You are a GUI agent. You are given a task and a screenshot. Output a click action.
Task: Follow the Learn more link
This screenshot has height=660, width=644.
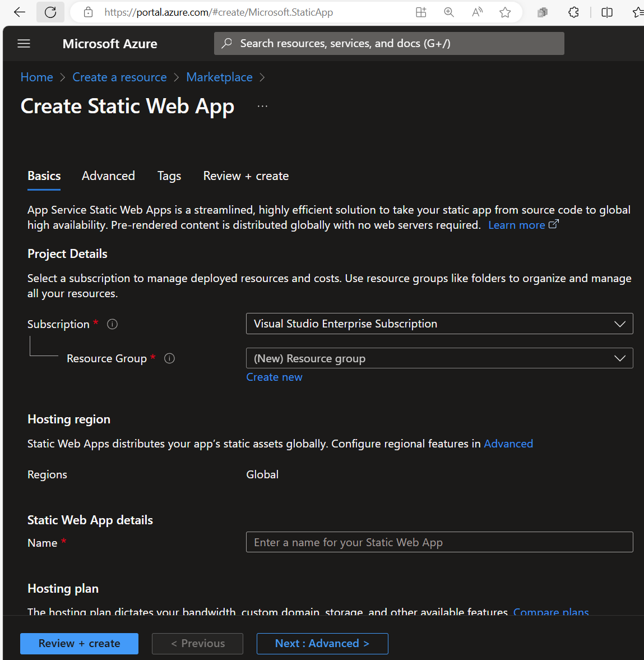point(523,225)
